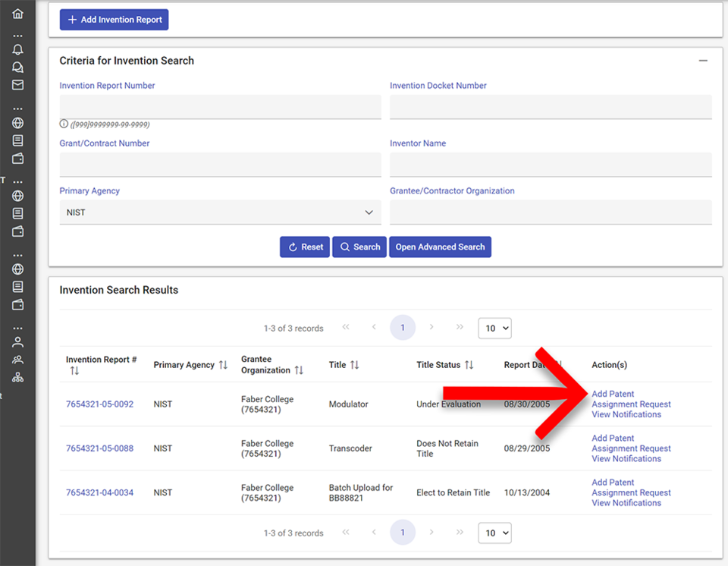Click inside the Inventor Name field

click(550, 165)
